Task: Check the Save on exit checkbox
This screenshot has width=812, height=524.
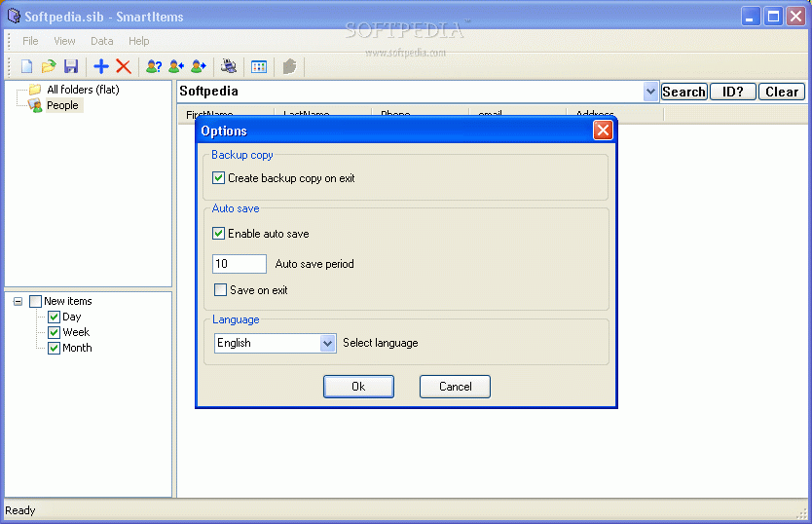Action: [x=221, y=289]
